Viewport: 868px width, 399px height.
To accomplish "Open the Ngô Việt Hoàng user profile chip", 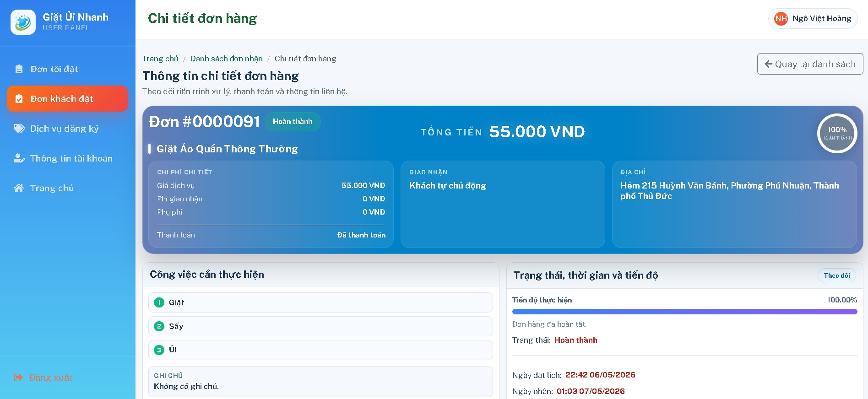I will pyautogui.click(x=813, y=19).
